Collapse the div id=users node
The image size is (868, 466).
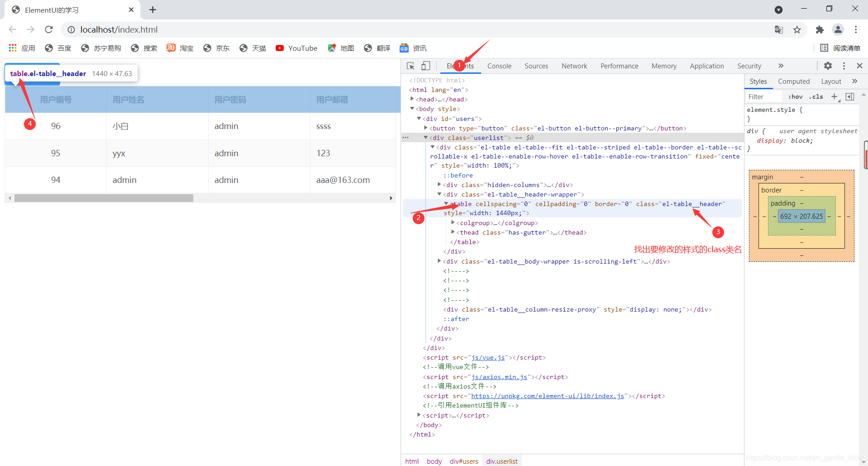(x=419, y=118)
